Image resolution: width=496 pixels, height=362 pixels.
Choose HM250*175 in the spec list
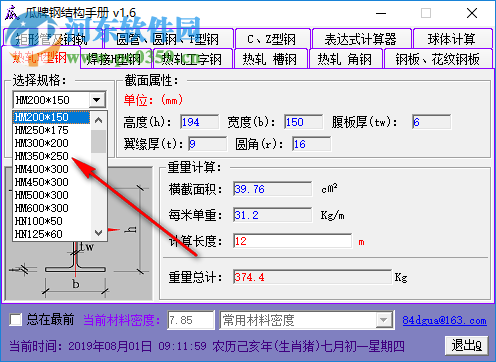(52, 130)
